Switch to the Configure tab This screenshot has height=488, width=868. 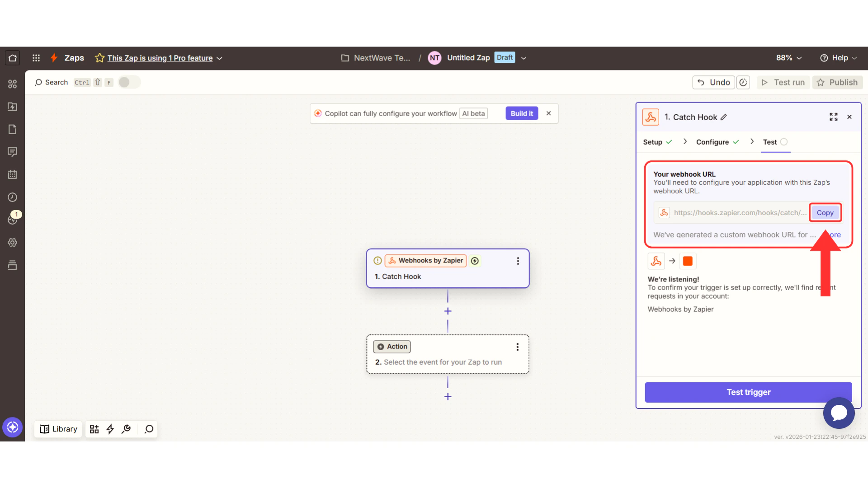pos(712,142)
